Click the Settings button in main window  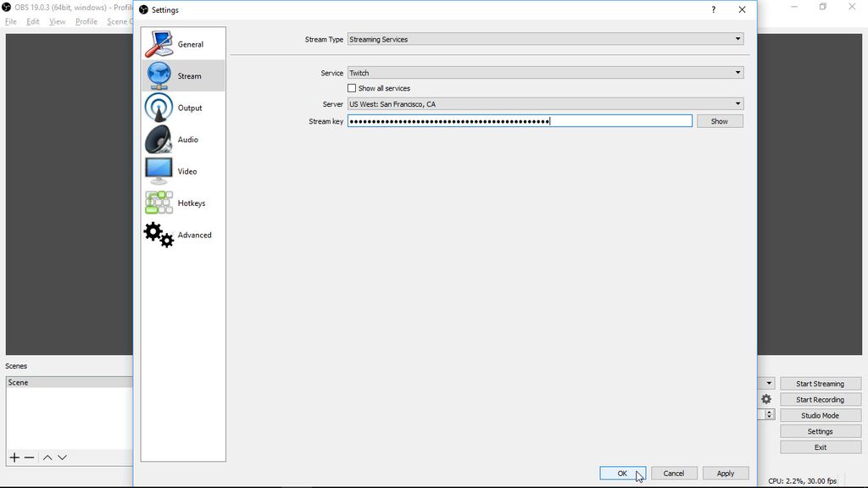tap(821, 431)
